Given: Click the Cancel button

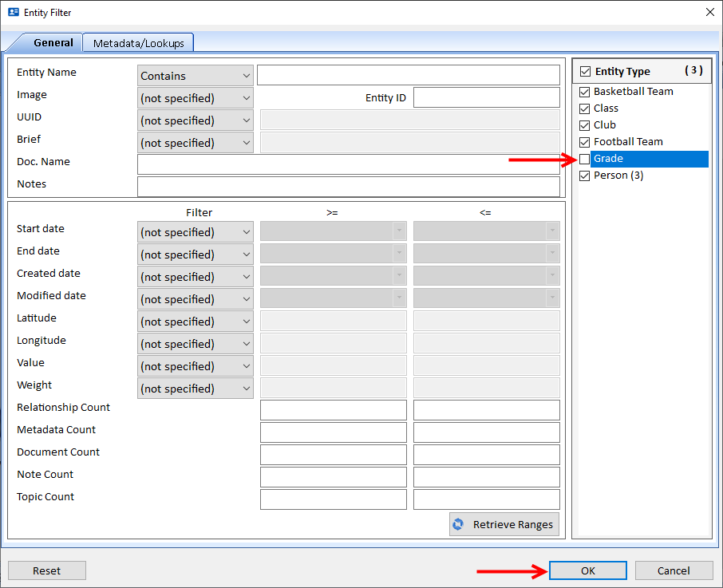Looking at the screenshot, I should (674, 570).
